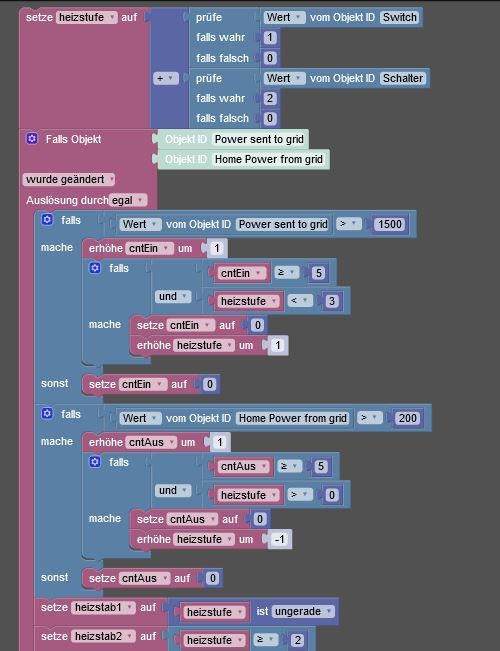The image size is (500, 651).
Task: Open gear settings on 'Falls Objekt' trigger block
Action: [32, 139]
